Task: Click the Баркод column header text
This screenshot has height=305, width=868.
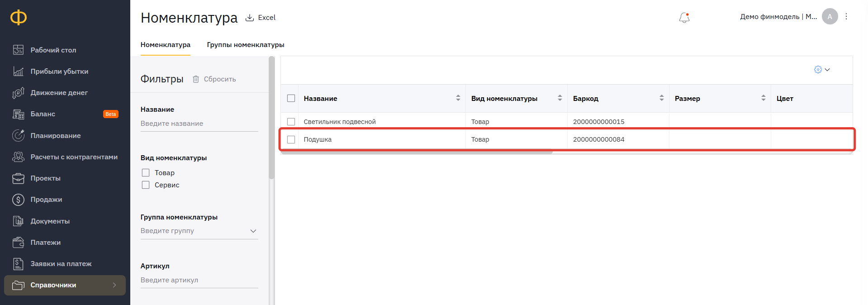Action: pos(586,98)
